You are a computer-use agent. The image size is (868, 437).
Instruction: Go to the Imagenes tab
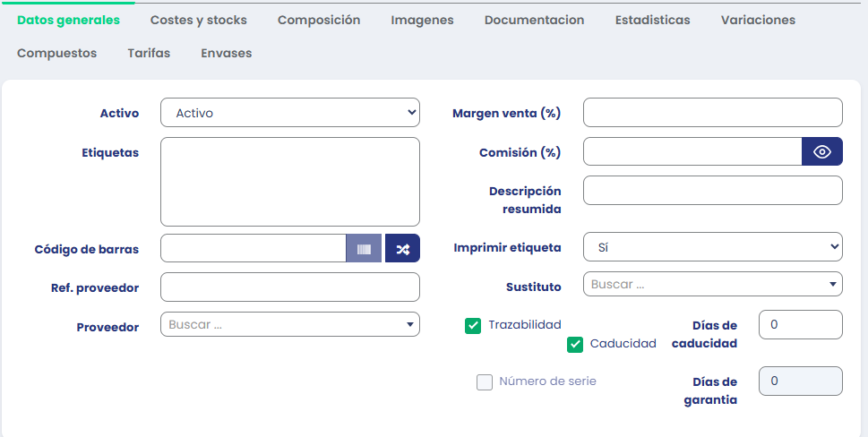(x=422, y=20)
